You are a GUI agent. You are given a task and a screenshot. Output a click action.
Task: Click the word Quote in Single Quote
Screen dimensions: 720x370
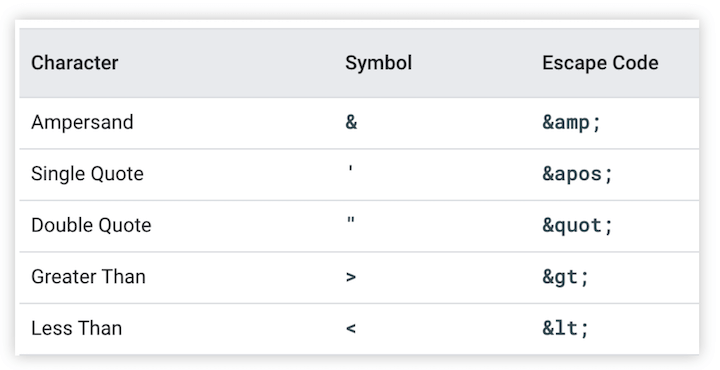pos(117,174)
